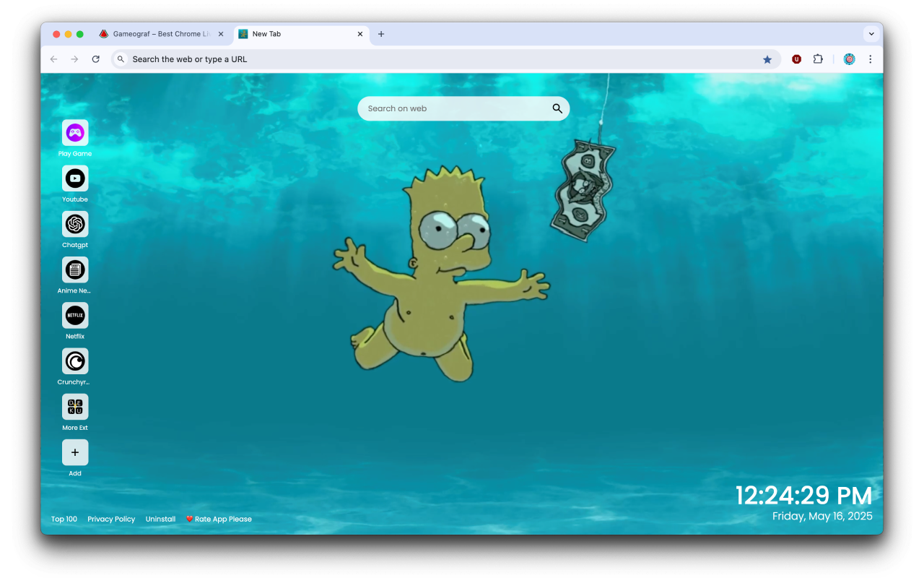924x578 pixels.
Task: Bookmark this page with the star icon
Action: click(767, 59)
